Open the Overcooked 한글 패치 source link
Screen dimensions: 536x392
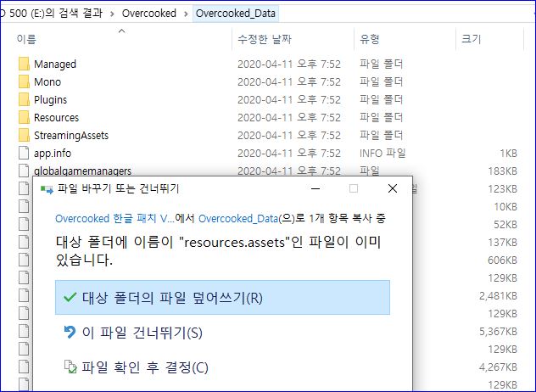(x=114, y=218)
